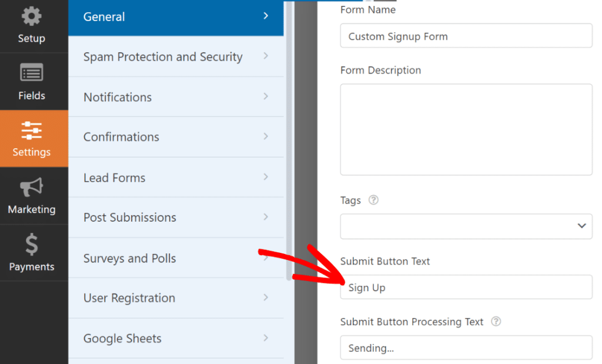Open the Tags dropdown
Viewport: 602px width, 364px height.
tap(466, 226)
